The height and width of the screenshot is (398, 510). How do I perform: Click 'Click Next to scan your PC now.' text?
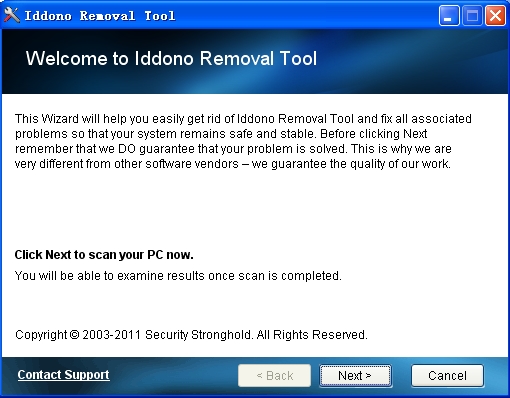(104, 255)
